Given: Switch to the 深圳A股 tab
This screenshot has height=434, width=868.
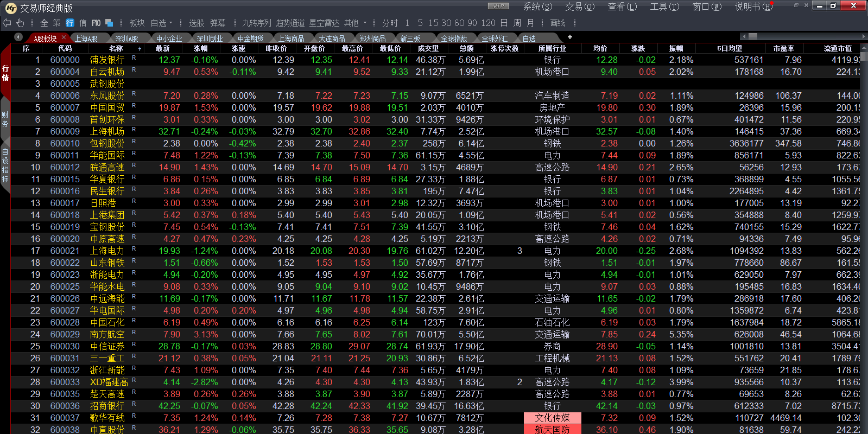Looking at the screenshot, I should (126, 39).
